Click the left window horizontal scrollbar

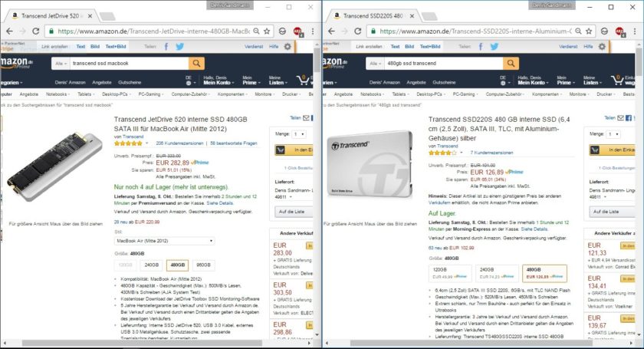click(142, 343)
